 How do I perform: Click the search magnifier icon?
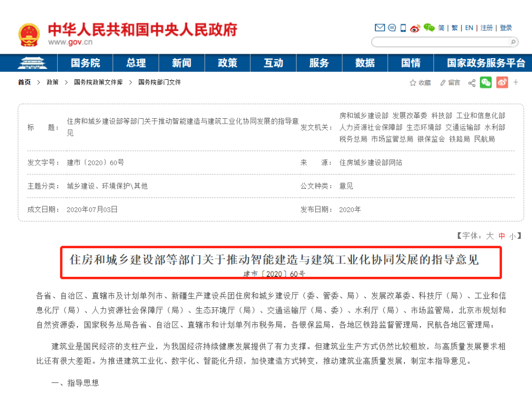513,42
